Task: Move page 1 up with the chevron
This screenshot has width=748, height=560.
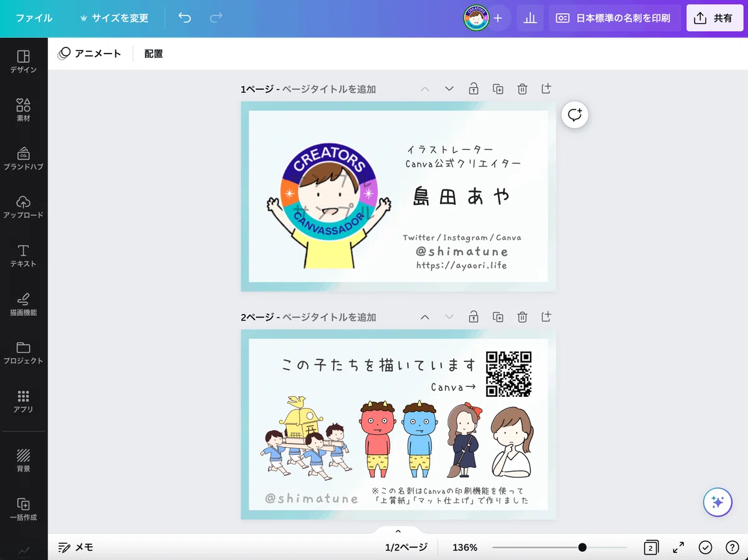Action: (425, 89)
